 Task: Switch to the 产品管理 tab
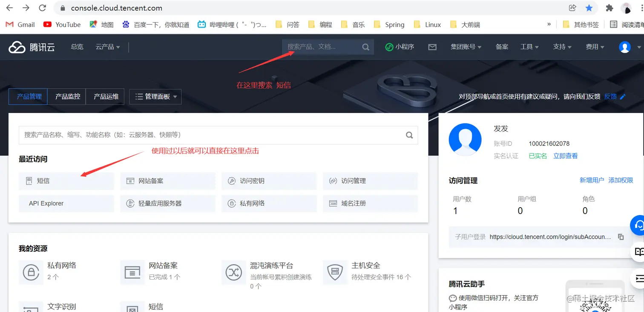[x=29, y=97]
